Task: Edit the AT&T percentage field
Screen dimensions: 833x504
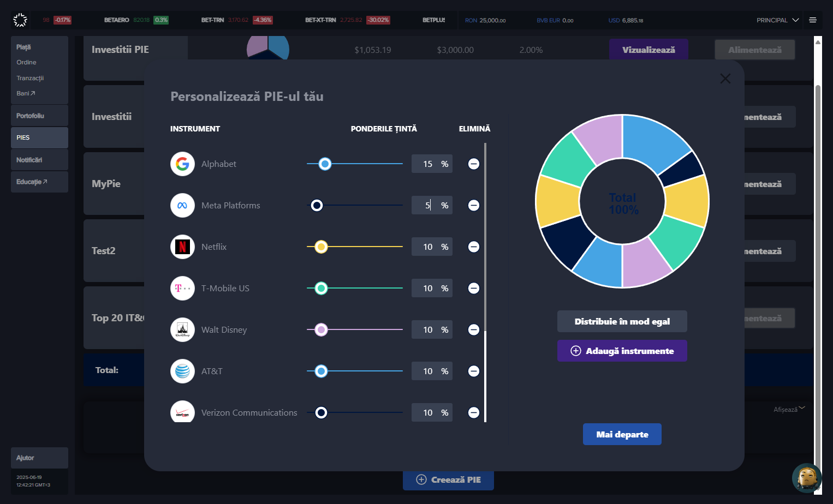Action: click(x=432, y=371)
